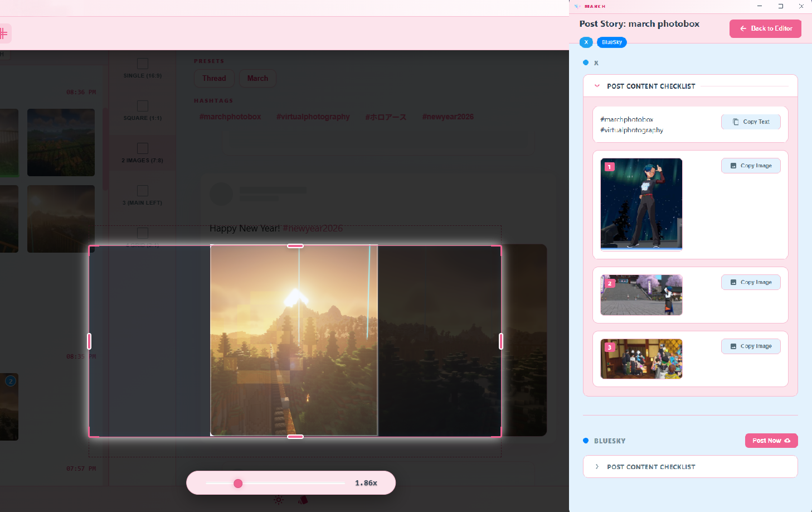Click the zoom slider's pink handle
This screenshot has height=512, width=812.
tap(238, 483)
